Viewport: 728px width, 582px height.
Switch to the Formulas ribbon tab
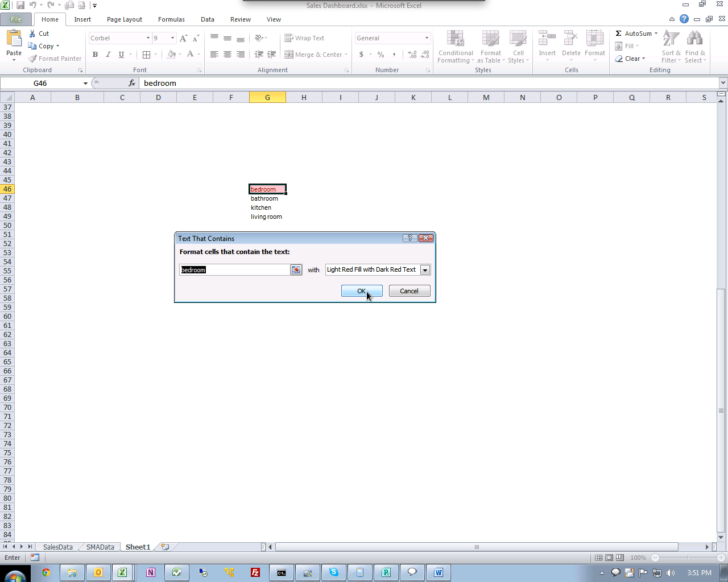(171, 19)
